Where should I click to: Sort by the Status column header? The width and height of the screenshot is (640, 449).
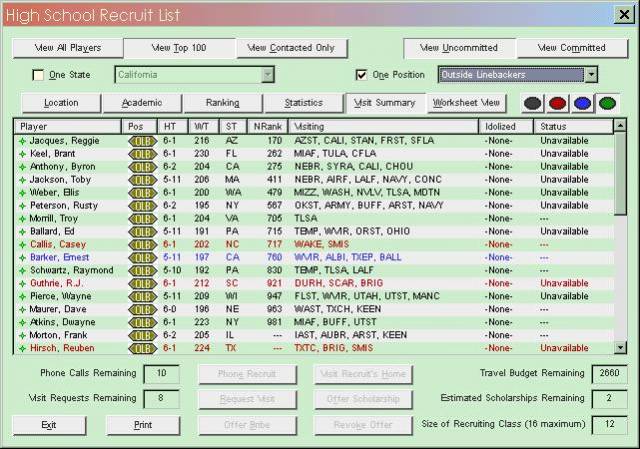tap(573, 127)
